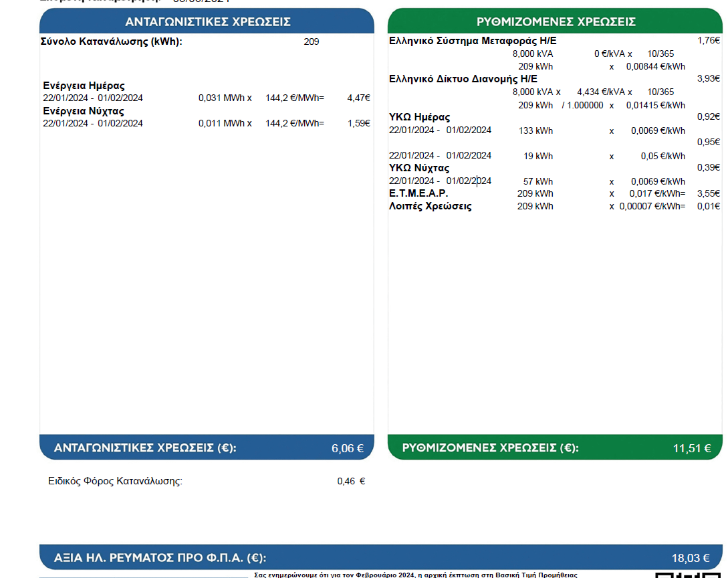
Task: Click the 0,92€ amount
Action: pyautogui.click(x=709, y=116)
